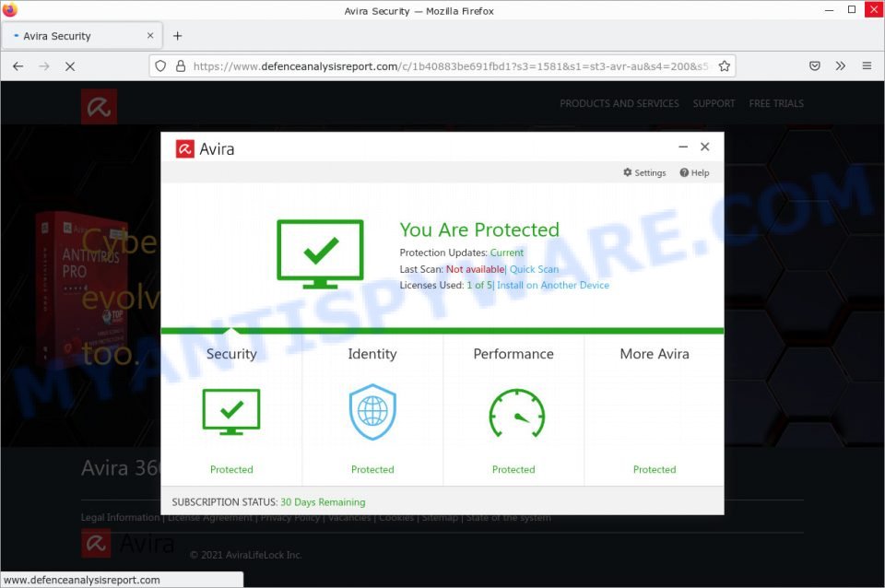Close the Avira popup dialog
The height and width of the screenshot is (588, 885).
(x=705, y=147)
